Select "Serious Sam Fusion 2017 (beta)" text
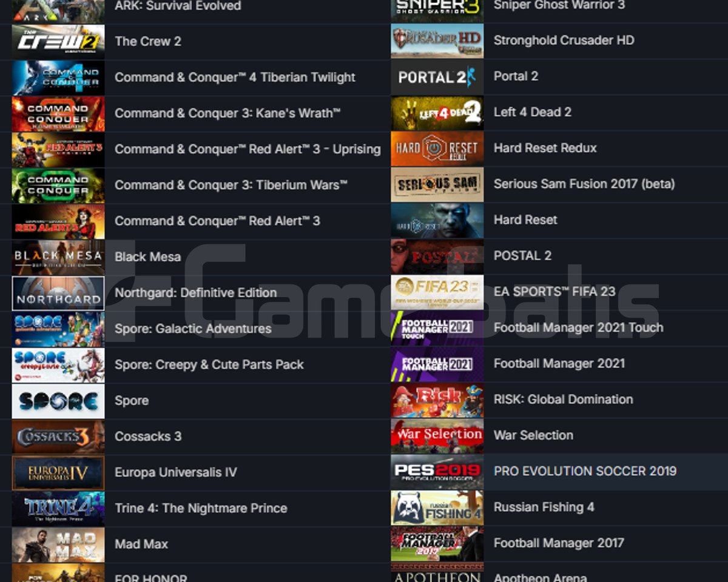Screen dimensions: 728x582 pos(584,184)
